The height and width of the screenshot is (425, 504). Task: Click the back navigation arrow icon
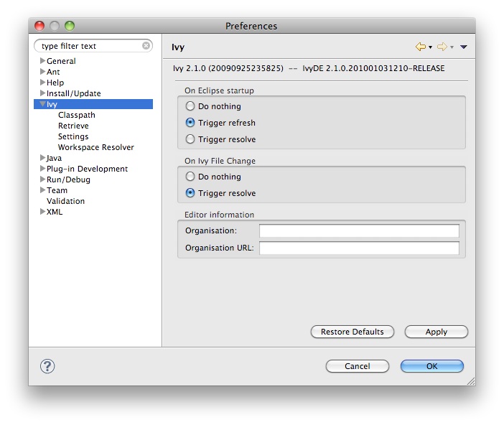(x=421, y=47)
